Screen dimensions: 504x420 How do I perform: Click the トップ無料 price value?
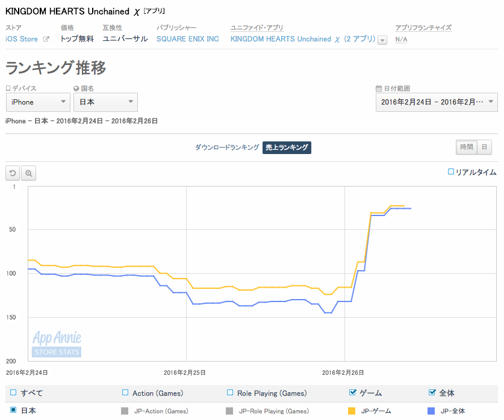[x=77, y=39]
